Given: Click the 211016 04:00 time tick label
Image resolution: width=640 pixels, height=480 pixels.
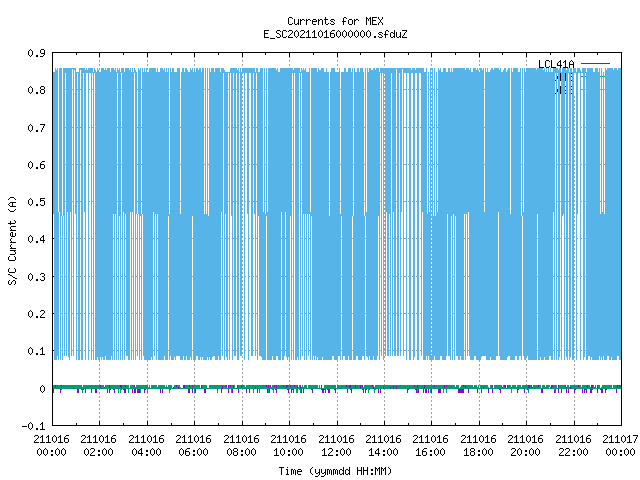Looking at the screenshot, I should [x=146, y=445].
